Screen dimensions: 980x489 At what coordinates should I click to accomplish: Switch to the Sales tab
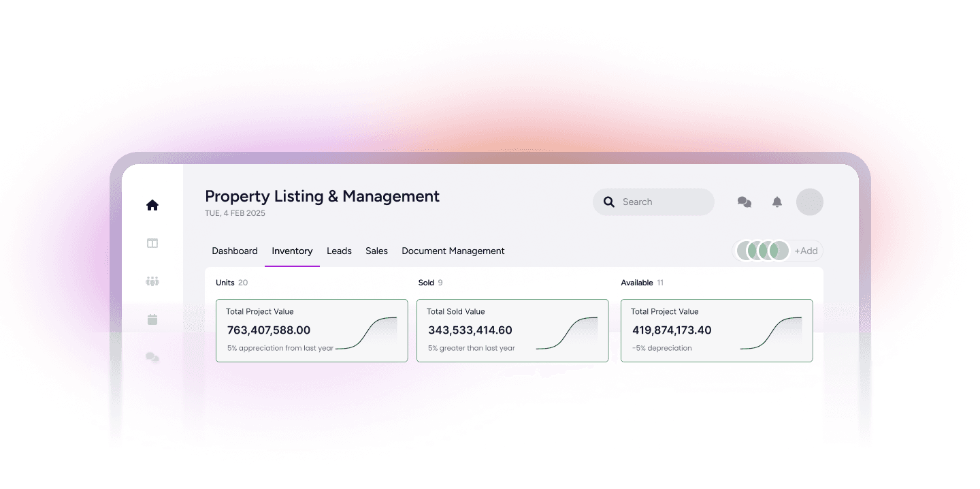click(x=376, y=251)
